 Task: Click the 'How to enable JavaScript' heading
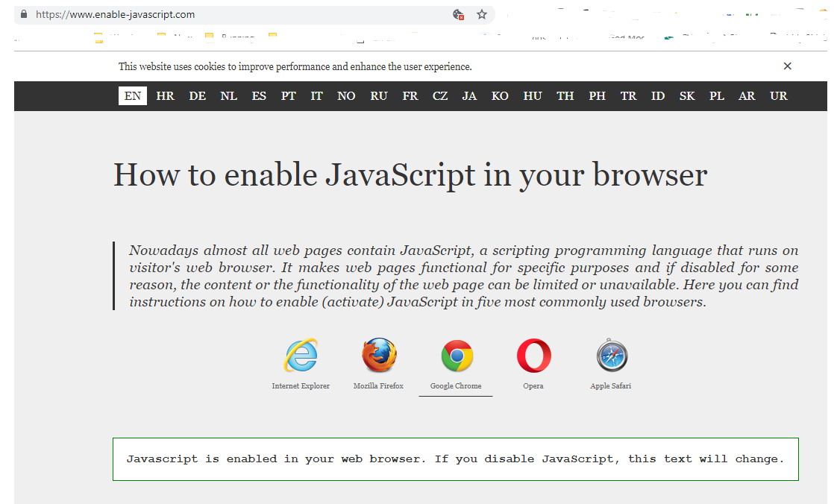[410, 175]
